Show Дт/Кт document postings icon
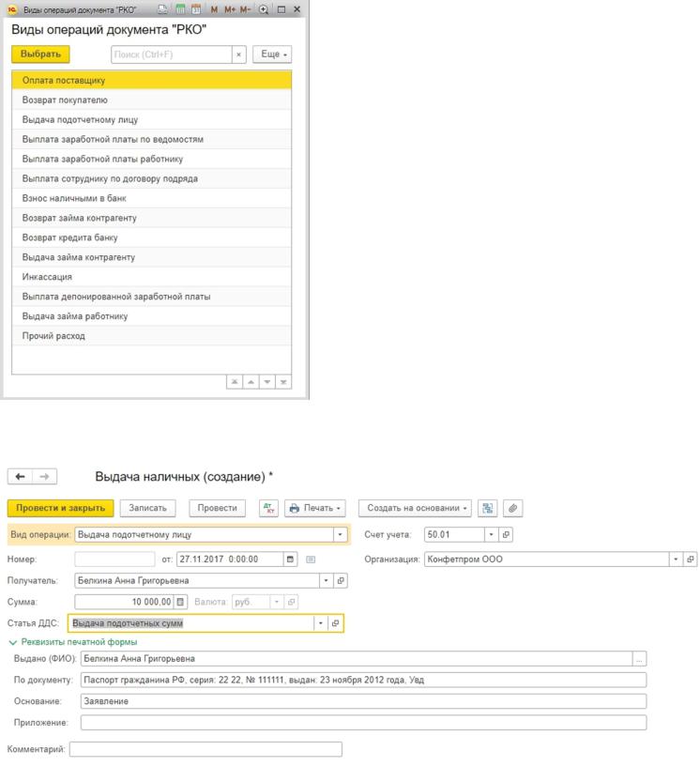This screenshot has height=782, width=700. (x=268, y=508)
